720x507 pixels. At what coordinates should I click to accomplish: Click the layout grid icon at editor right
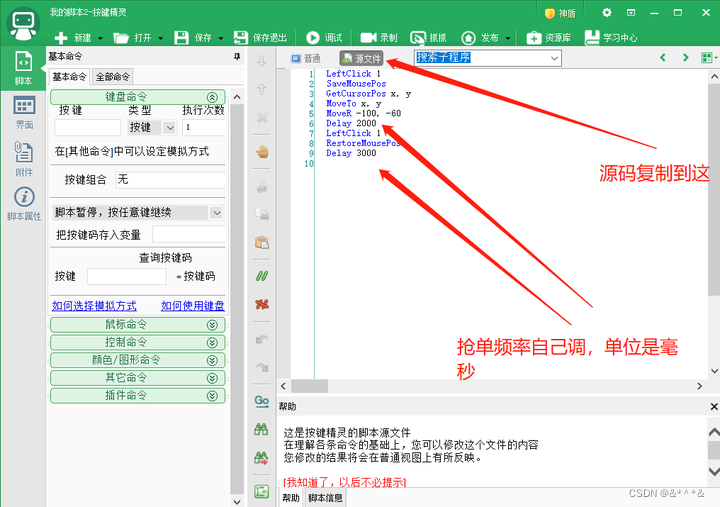[707, 57]
